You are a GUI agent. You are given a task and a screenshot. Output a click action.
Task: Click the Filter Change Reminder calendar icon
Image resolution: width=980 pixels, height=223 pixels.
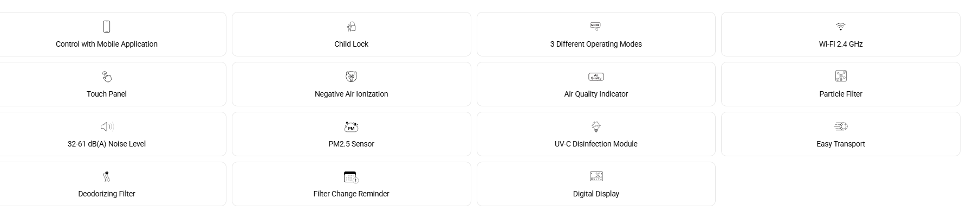pyautogui.click(x=351, y=177)
